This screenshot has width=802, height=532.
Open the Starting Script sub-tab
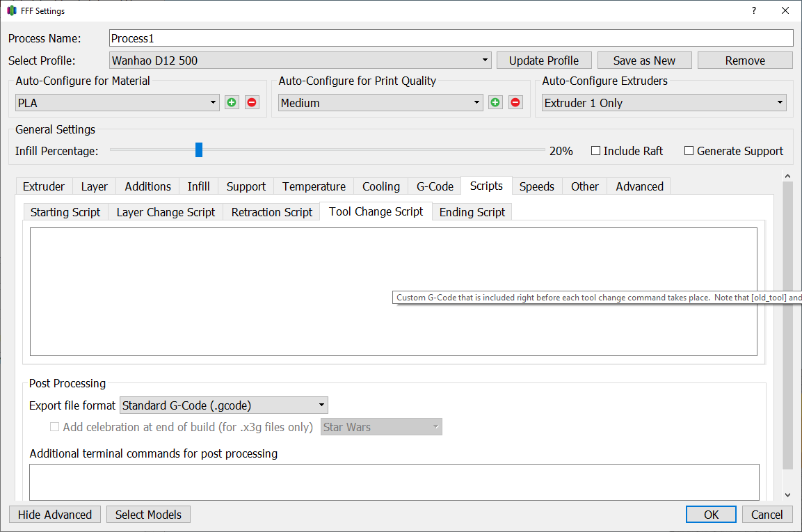coord(65,212)
